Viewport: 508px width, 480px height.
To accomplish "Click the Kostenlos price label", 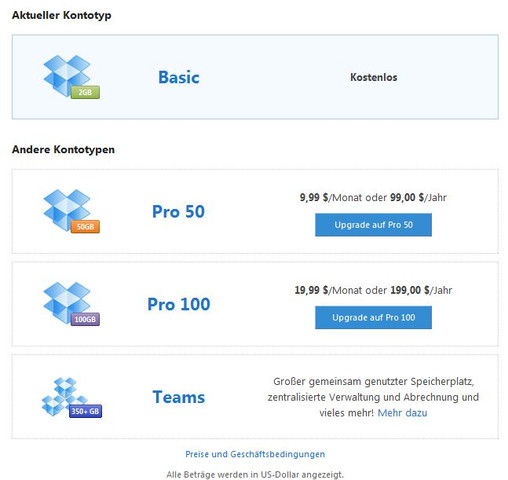I will 374,77.
